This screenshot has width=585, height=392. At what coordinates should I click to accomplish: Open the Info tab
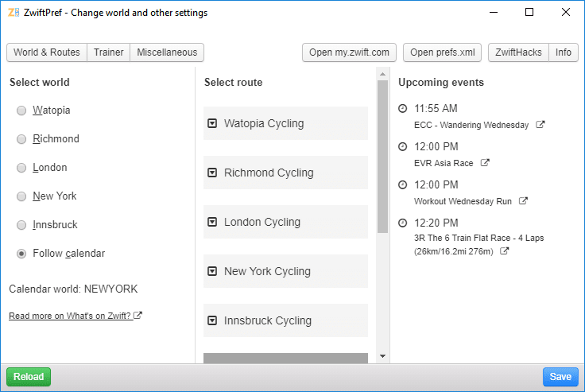(x=564, y=52)
